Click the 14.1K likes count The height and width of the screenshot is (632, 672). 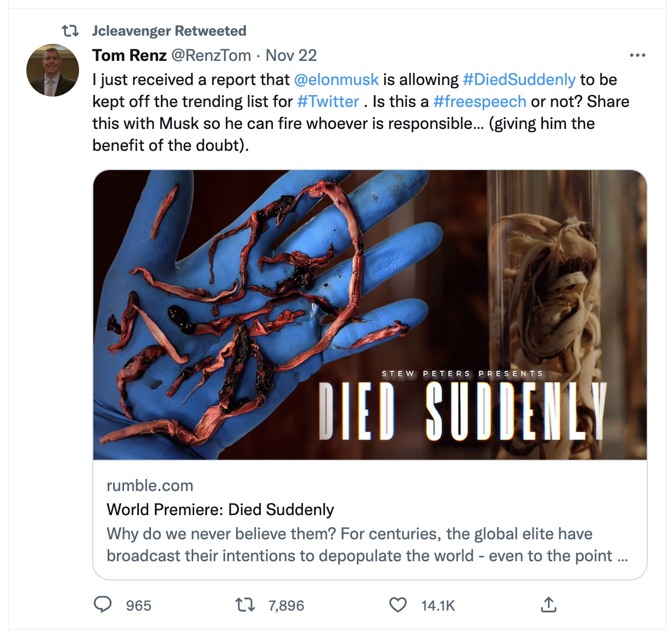click(x=438, y=606)
